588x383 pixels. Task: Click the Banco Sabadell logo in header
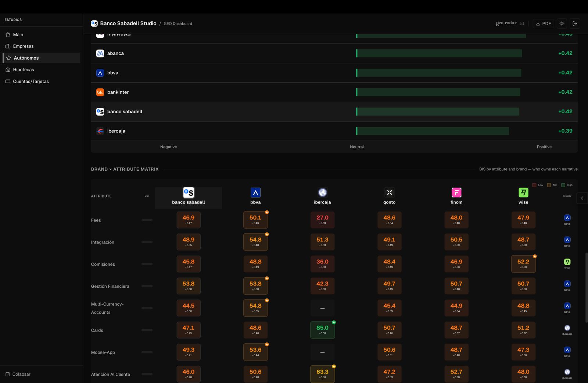click(94, 24)
